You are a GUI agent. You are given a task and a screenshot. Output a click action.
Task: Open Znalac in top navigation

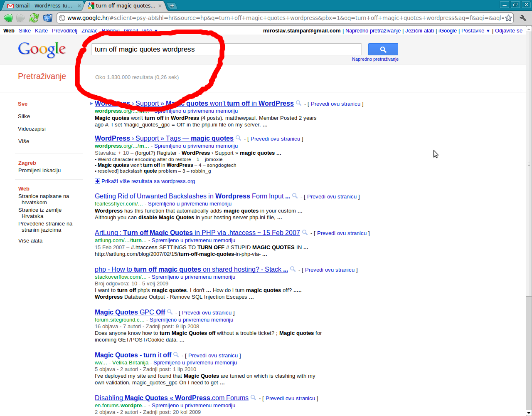[x=89, y=31]
